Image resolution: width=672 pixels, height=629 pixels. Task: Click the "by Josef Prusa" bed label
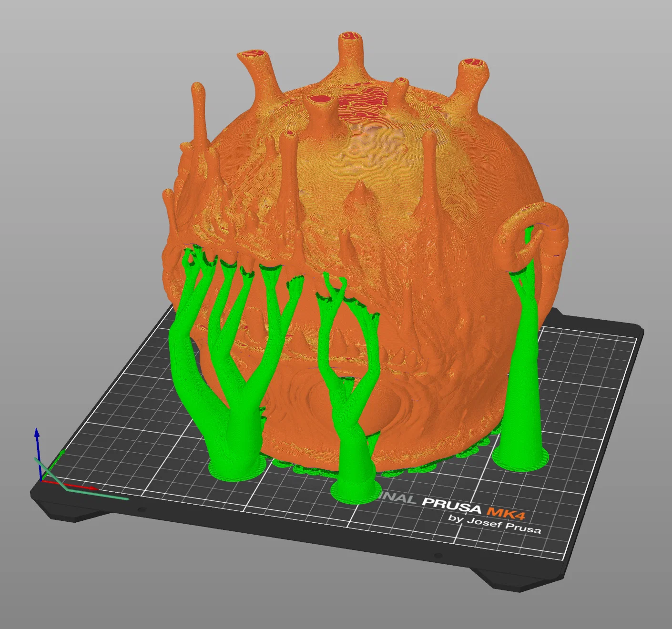pos(495,523)
